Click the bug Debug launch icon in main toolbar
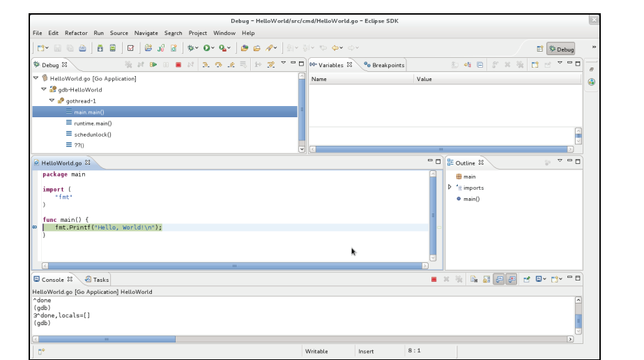Image resolution: width=644 pixels, height=360 pixels. point(190,48)
